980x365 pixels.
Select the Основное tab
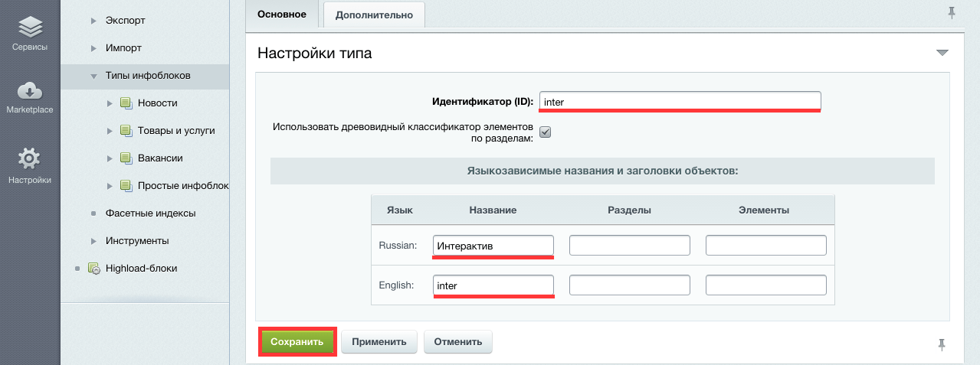(281, 15)
